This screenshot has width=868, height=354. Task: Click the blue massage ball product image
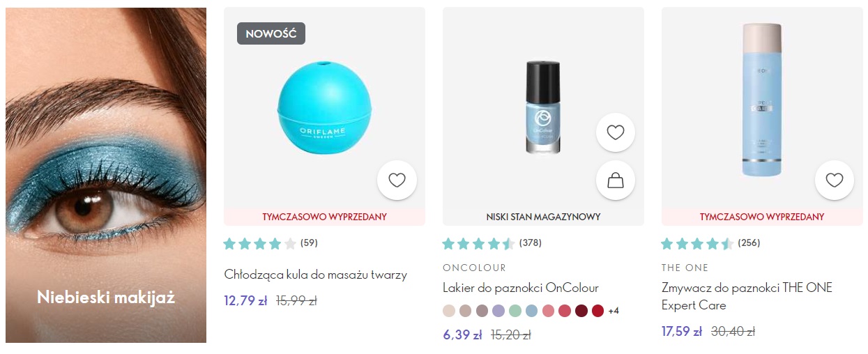(324, 109)
